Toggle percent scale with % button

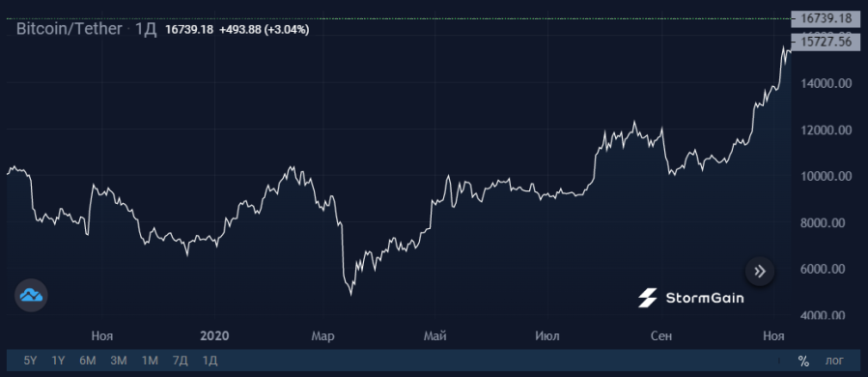click(803, 361)
